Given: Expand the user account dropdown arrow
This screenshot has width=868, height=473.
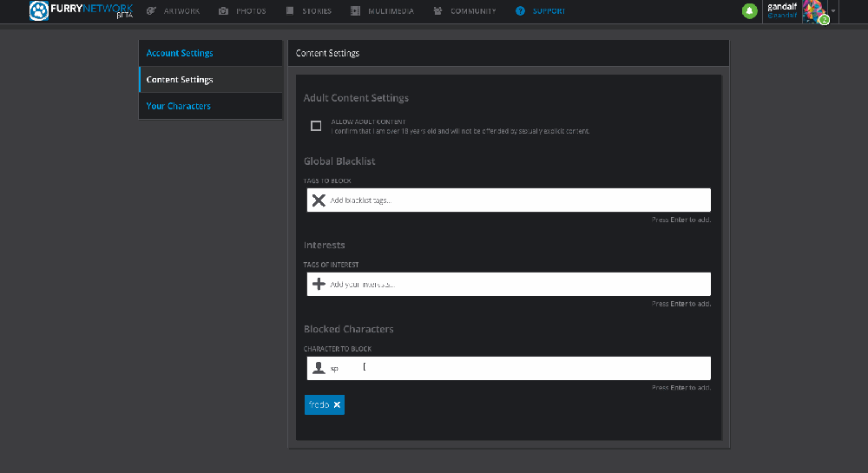Looking at the screenshot, I should tap(833, 11).
